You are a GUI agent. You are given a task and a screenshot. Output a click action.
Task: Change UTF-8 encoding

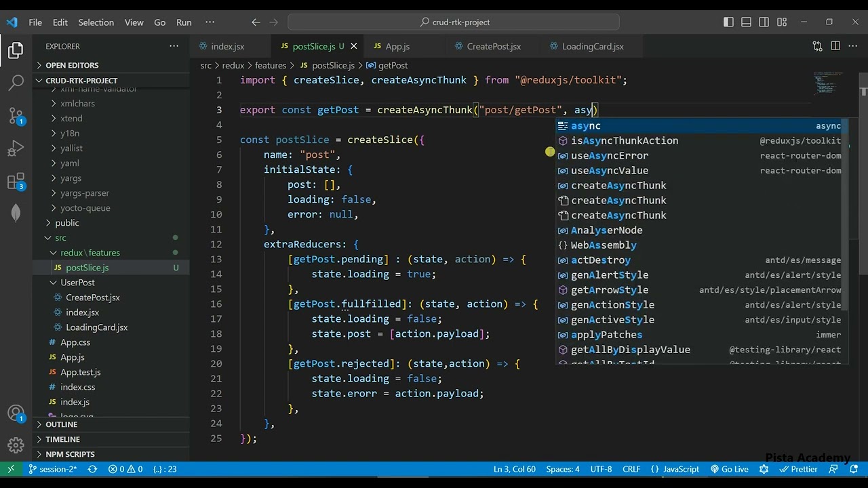(601, 469)
